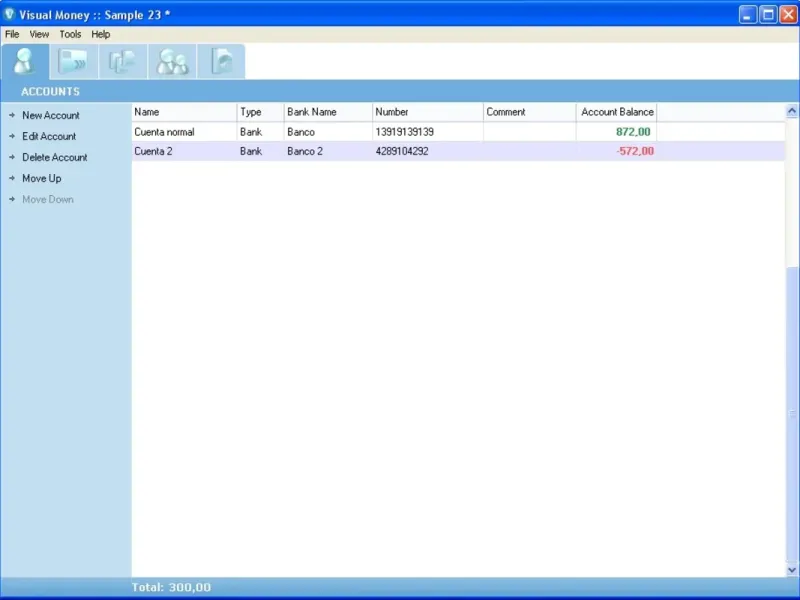The width and height of the screenshot is (800, 600).
Task: Minimize the Visual Money window
Action: [748, 14]
